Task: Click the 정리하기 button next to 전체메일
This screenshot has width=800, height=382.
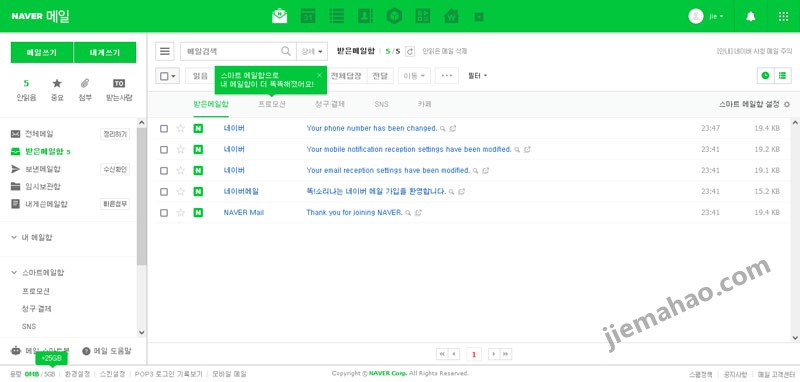Action: pos(115,134)
